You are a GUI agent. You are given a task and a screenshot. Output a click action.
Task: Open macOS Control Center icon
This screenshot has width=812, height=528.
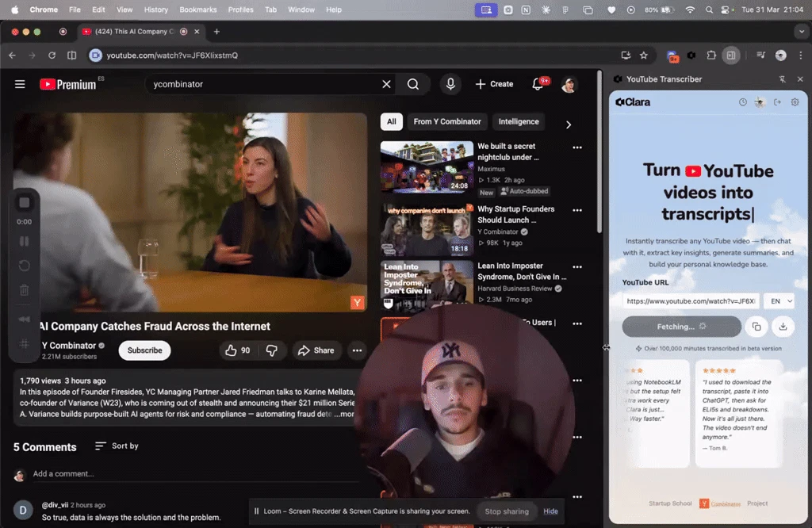tap(726, 10)
